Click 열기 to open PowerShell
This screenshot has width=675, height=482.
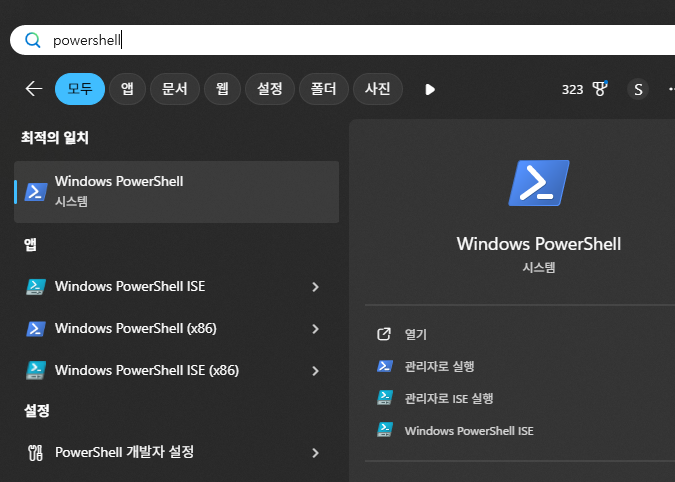pos(416,334)
